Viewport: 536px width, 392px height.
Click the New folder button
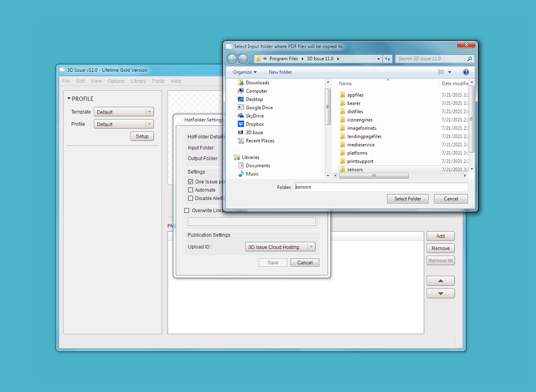(x=280, y=72)
